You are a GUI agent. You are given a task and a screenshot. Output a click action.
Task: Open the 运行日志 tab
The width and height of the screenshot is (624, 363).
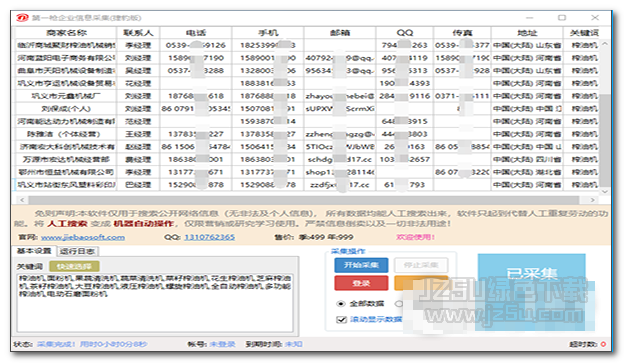click(x=78, y=251)
